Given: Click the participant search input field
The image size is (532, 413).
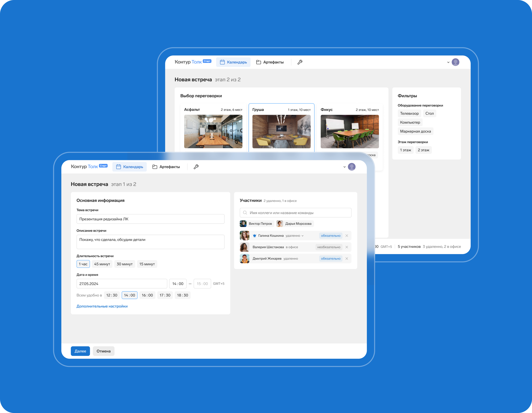Looking at the screenshot, I should (295, 213).
